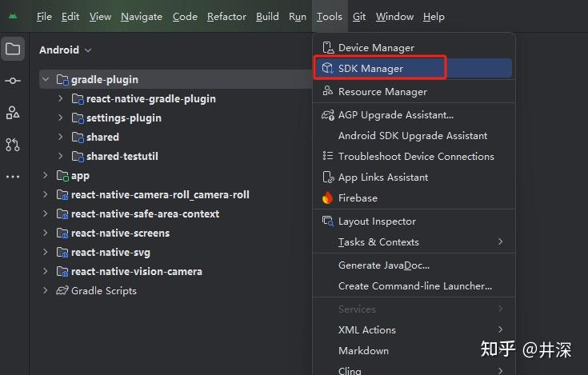Click the react-native-screens module icon
Viewport: 588px width, 375px height.
62,233
